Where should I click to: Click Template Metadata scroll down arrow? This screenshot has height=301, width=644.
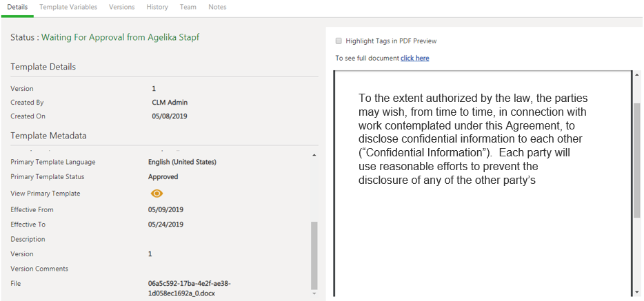(x=314, y=294)
